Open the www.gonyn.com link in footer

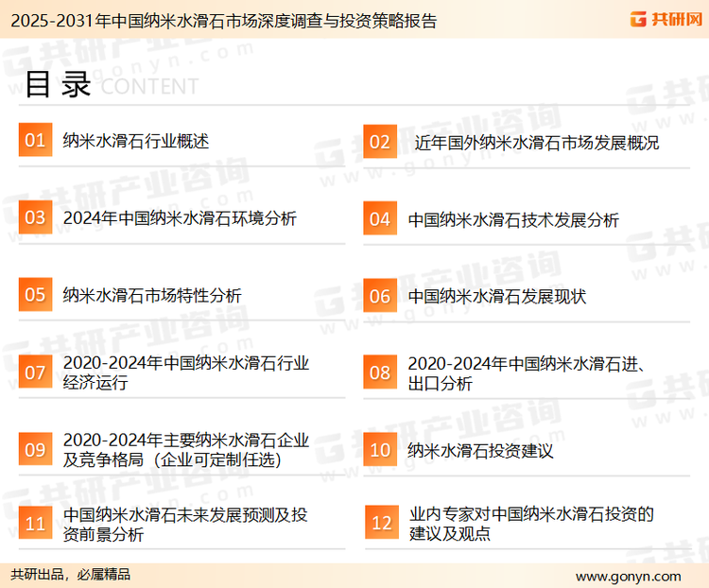point(628,577)
